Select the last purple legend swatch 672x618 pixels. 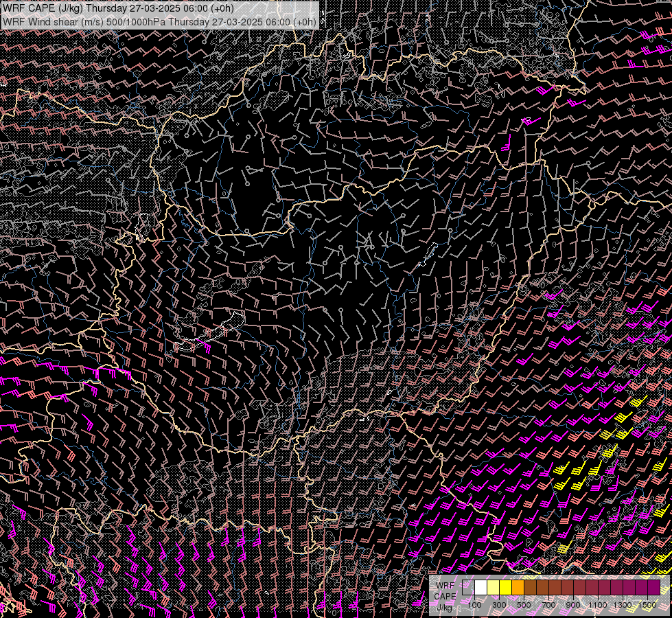tap(654, 587)
